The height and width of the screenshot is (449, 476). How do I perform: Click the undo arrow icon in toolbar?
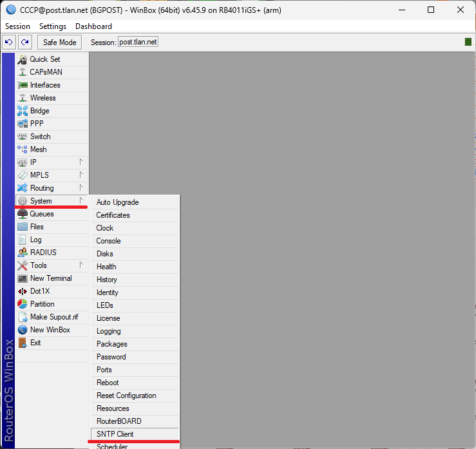tap(9, 42)
